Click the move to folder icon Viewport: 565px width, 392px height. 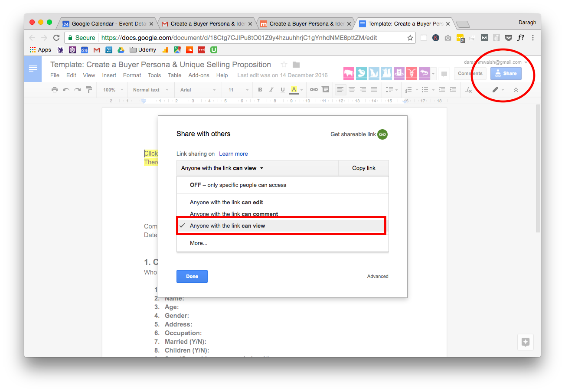pyautogui.click(x=296, y=65)
